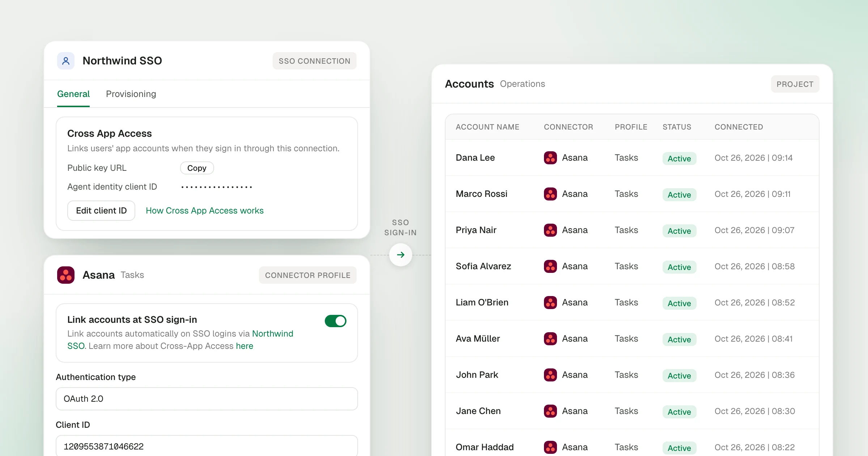868x456 pixels.
Task: Disable Link accounts at SSO sign-in toggle
Action: pyautogui.click(x=336, y=321)
